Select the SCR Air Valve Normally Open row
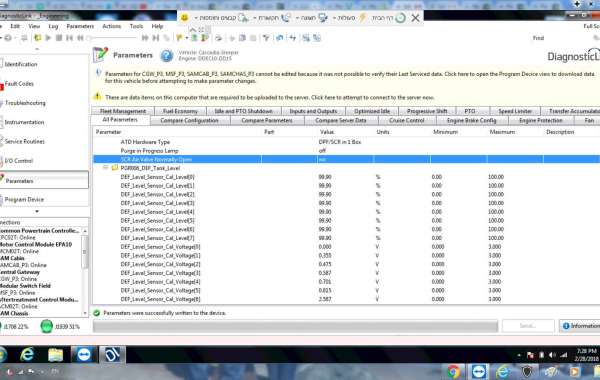Screen dimensions: 600x380 click(x=346, y=159)
